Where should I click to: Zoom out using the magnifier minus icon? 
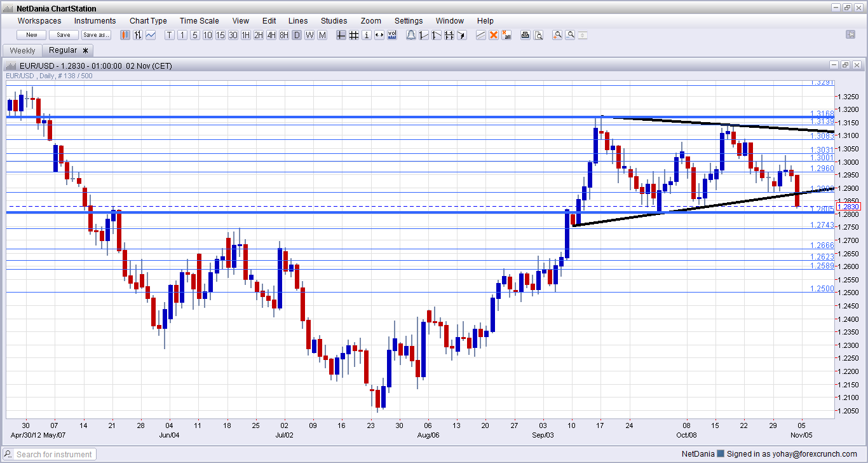point(570,35)
